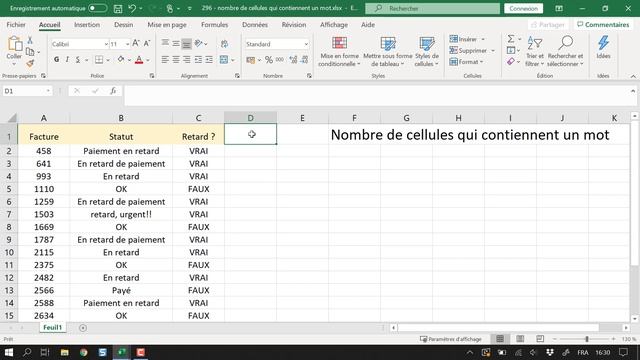The width and height of the screenshot is (640, 360).
Task: Switch to Insertion tab
Action: pyautogui.click(x=87, y=25)
